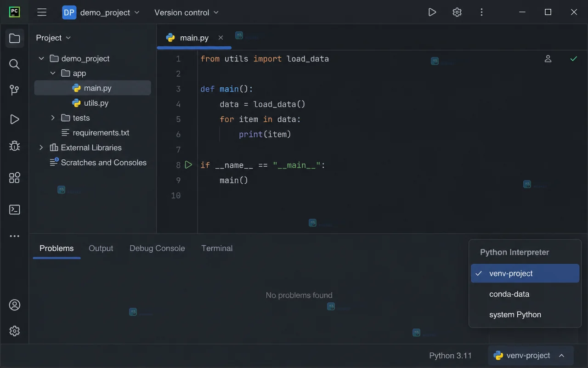Click the Python file icon beside utils.py
This screenshot has height=368, width=588.
(x=76, y=103)
